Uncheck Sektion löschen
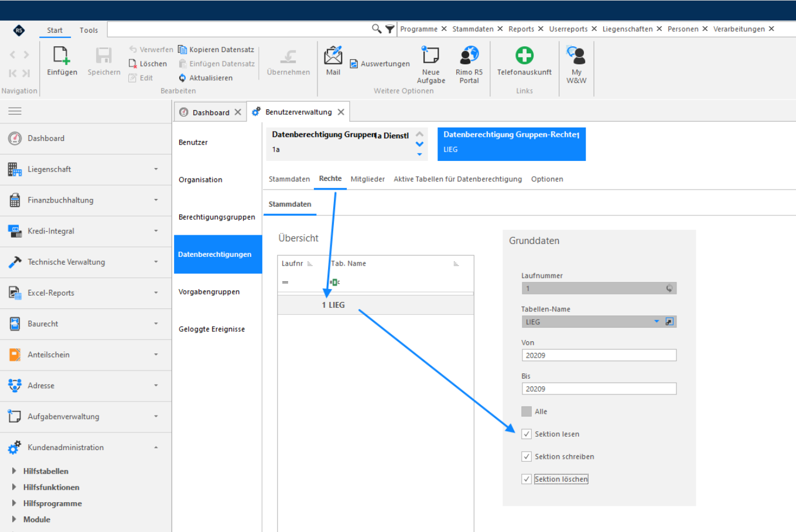The image size is (796, 532). (527, 479)
